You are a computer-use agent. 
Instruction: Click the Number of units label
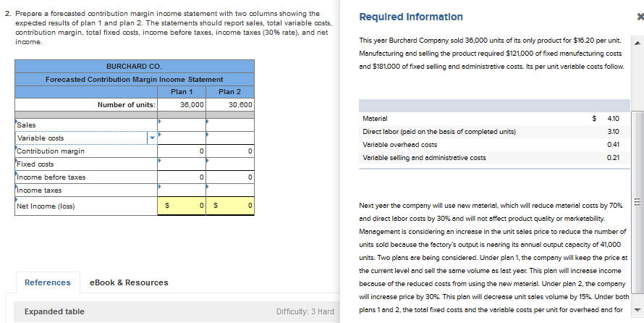coord(127,105)
